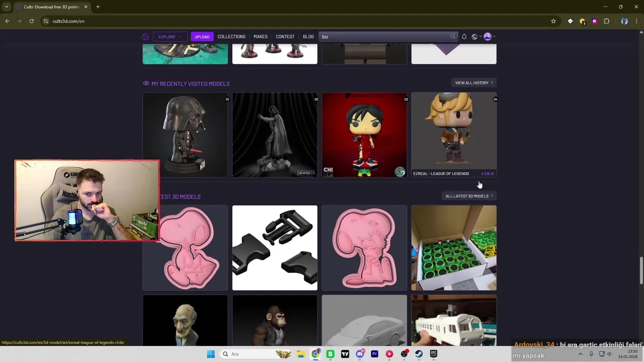Open site information icon in address bar
This screenshot has width=644, height=362.
click(46, 21)
